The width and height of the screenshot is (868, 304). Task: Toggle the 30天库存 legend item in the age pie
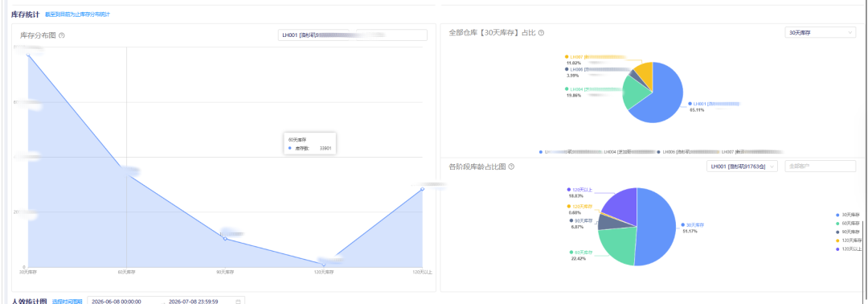(x=848, y=215)
